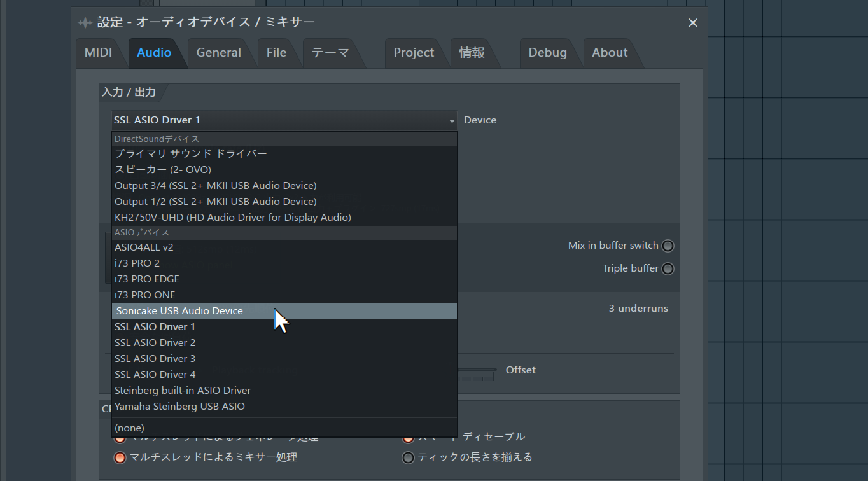Choose i73 PRO 2 device
The width and height of the screenshot is (868, 481).
tap(284, 263)
